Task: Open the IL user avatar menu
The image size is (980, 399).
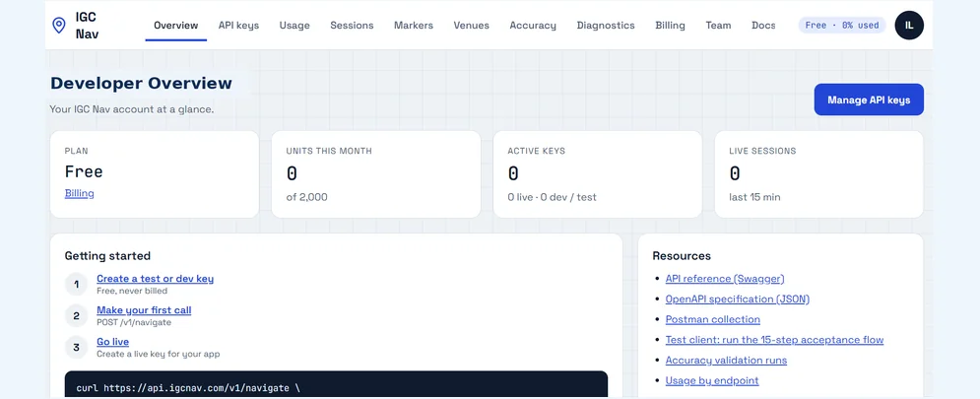Action: 909,25
